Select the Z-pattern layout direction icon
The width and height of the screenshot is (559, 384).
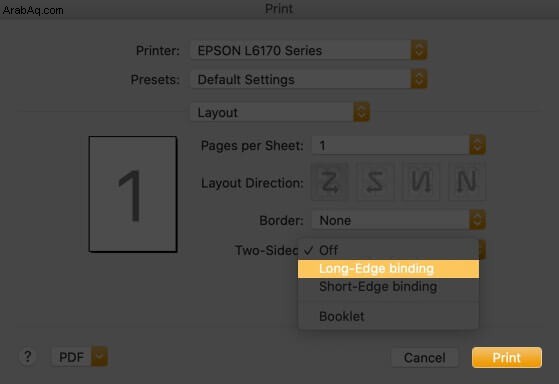point(330,182)
